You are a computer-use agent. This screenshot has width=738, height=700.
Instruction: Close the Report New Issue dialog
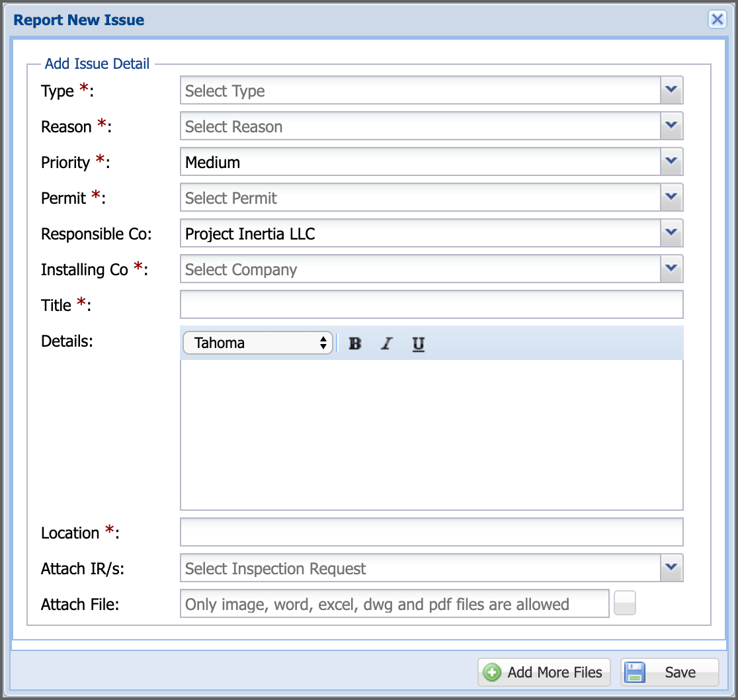click(x=717, y=19)
